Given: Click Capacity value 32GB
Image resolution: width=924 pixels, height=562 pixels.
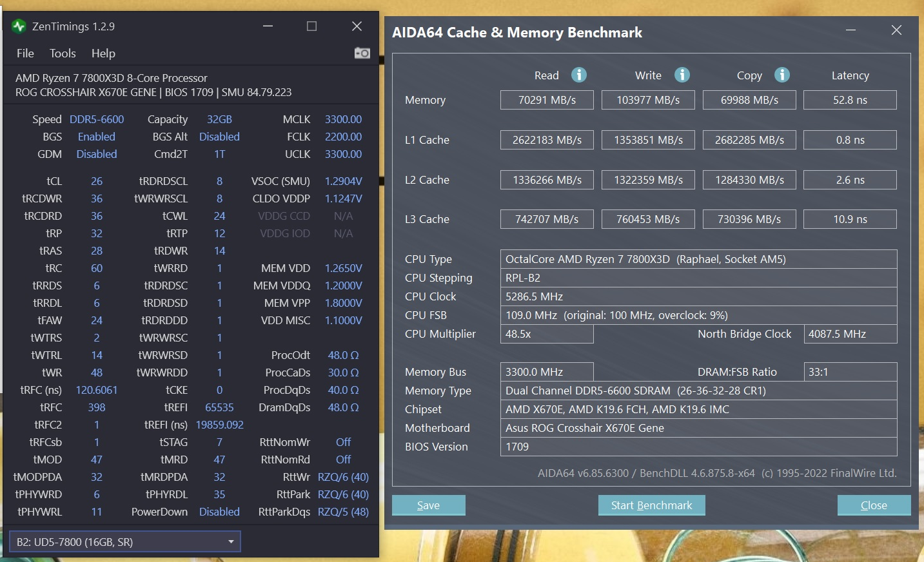Looking at the screenshot, I should point(219,119).
